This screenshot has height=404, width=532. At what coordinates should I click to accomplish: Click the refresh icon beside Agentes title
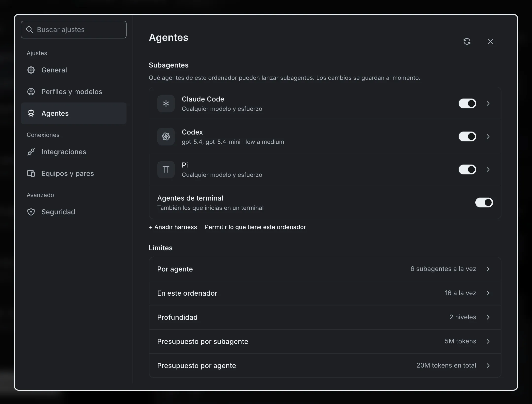click(467, 41)
